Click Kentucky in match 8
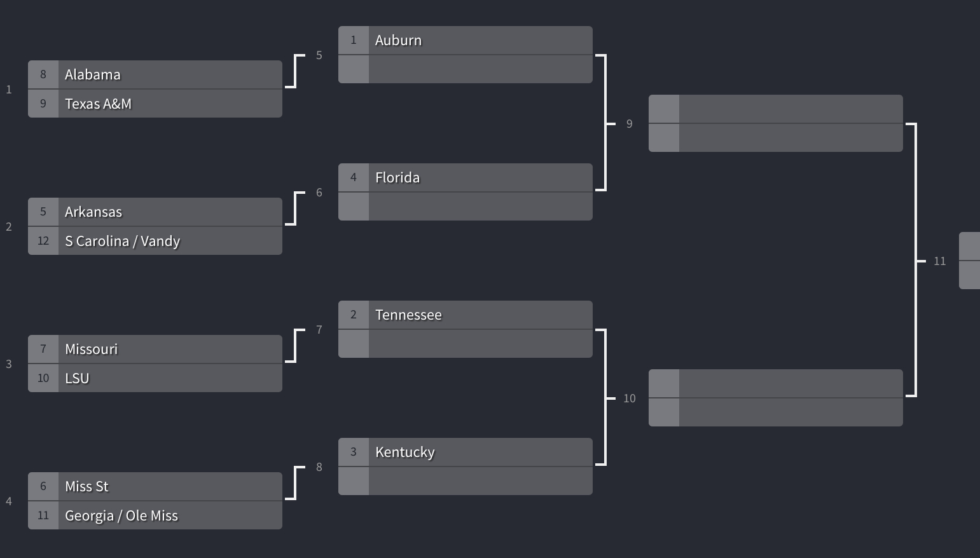 [x=466, y=452]
